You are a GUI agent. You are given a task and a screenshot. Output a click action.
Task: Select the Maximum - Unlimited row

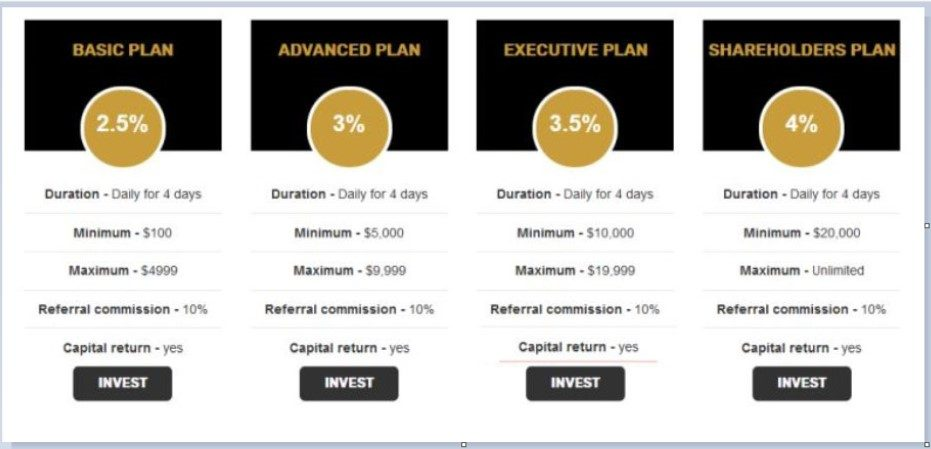(801, 271)
